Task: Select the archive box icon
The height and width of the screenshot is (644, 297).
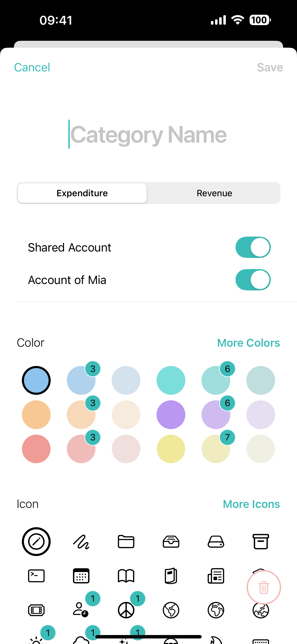Action: [x=261, y=542]
